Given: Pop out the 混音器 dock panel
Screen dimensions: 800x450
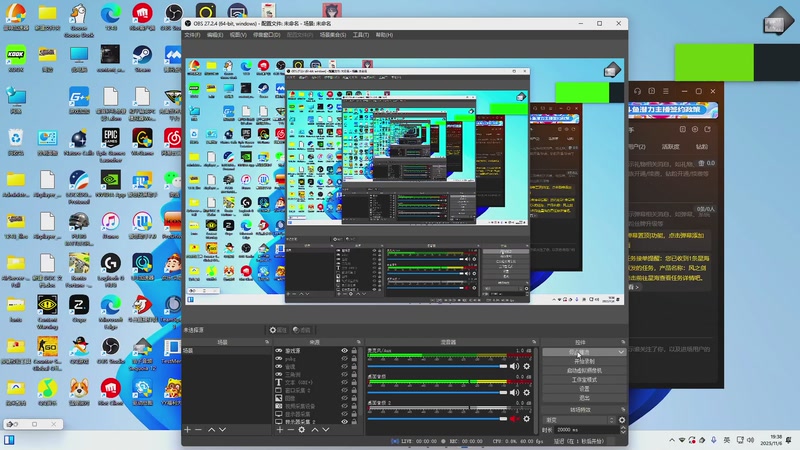Looking at the screenshot, I should point(534,342).
